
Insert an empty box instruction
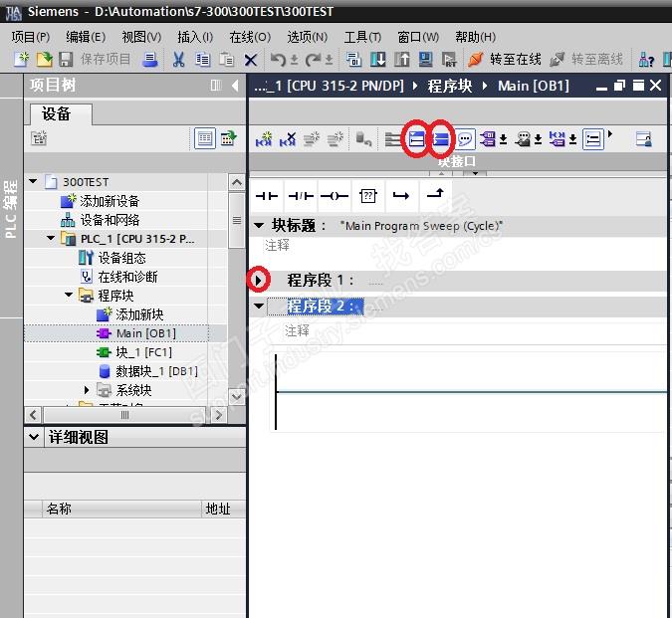point(367,196)
